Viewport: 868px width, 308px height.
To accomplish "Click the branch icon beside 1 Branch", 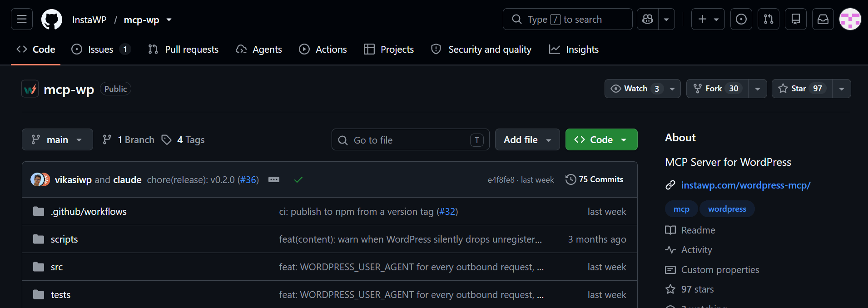I will point(107,140).
